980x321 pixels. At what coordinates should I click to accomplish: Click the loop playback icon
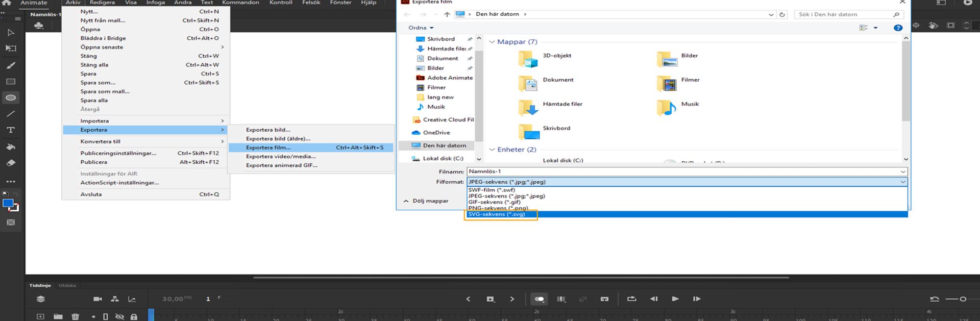pyautogui.click(x=631, y=299)
